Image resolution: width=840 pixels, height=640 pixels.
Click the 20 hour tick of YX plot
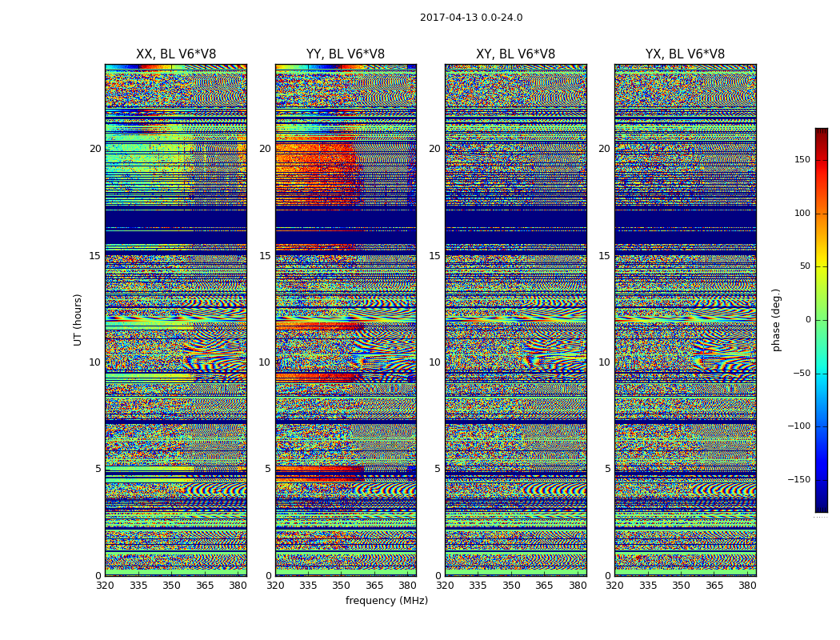(604, 149)
